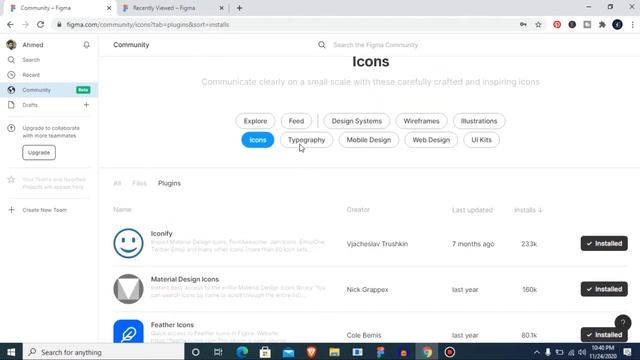Screen dimensions: 640x360
Task: Sort by Name column header
Action: [x=122, y=209]
